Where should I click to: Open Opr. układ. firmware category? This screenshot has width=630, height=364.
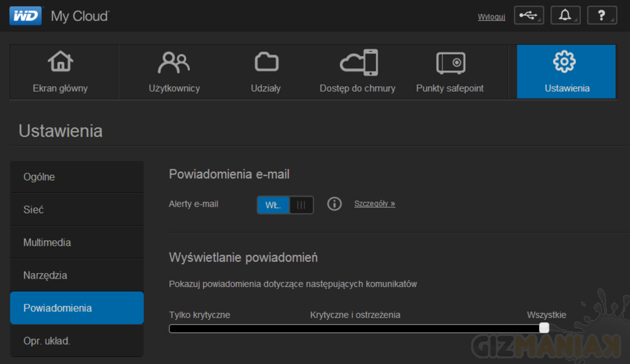pos(76,341)
